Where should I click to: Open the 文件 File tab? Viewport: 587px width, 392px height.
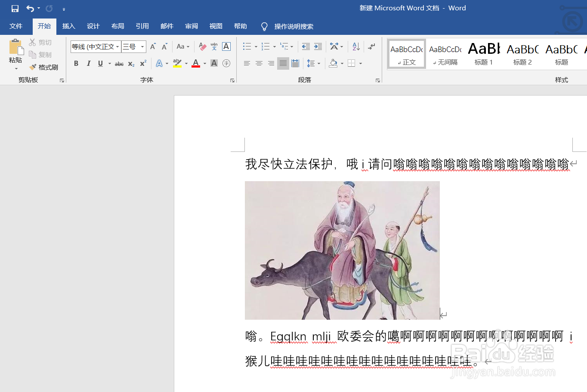tap(16, 26)
